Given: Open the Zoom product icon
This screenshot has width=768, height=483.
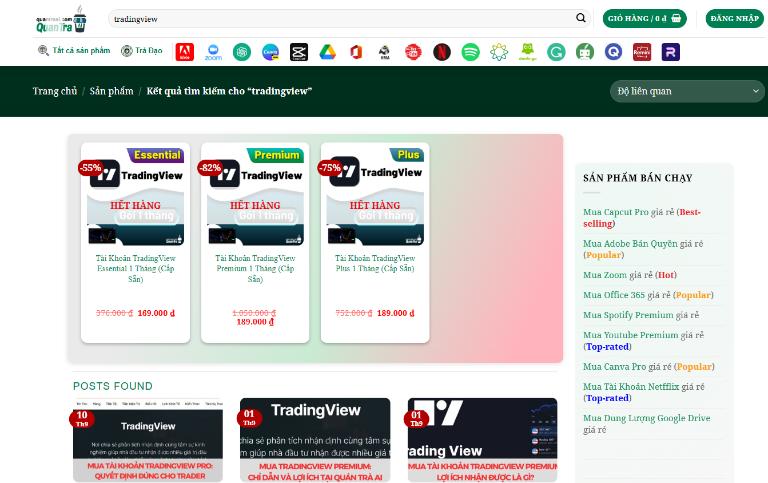Looking at the screenshot, I should coord(213,52).
